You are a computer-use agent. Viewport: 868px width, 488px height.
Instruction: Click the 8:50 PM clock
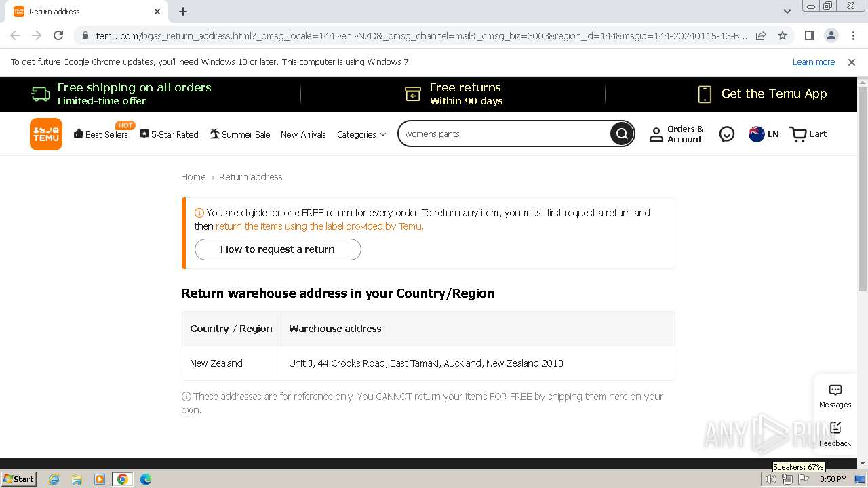(x=833, y=479)
